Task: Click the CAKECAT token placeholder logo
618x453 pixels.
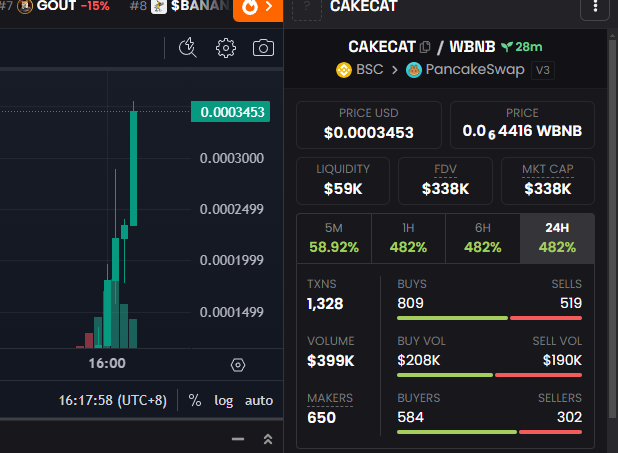Action: tap(307, 9)
